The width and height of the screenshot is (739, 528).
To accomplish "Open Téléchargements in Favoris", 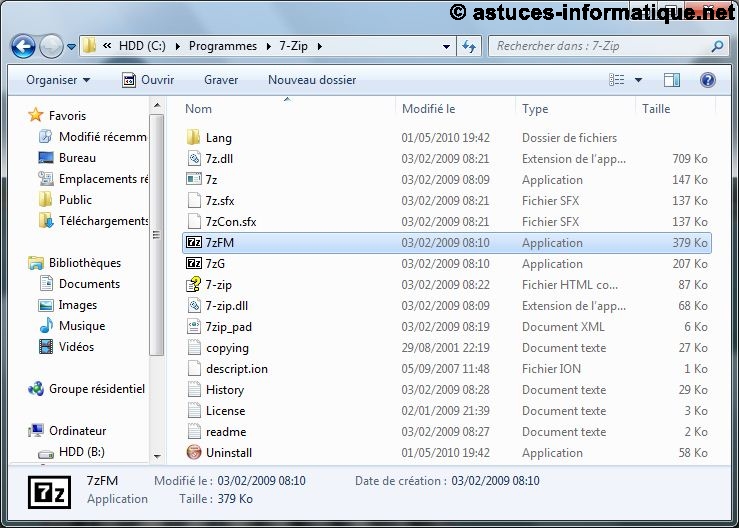I will 93,221.
